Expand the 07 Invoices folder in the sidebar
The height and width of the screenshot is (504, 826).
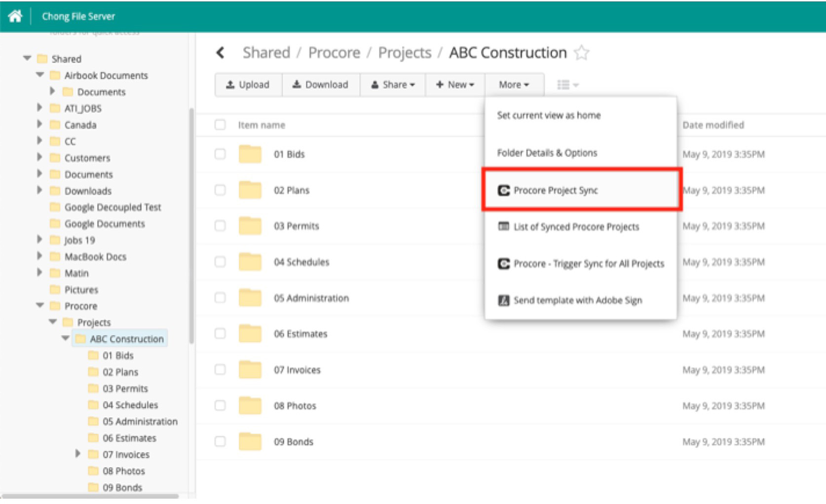point(78,454)
